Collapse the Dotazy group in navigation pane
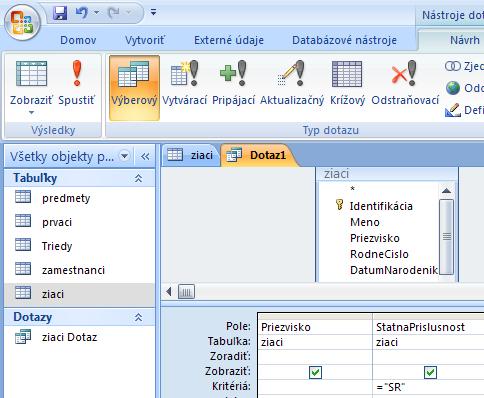The width and height of the screenshot is (484, 398). 138,317
